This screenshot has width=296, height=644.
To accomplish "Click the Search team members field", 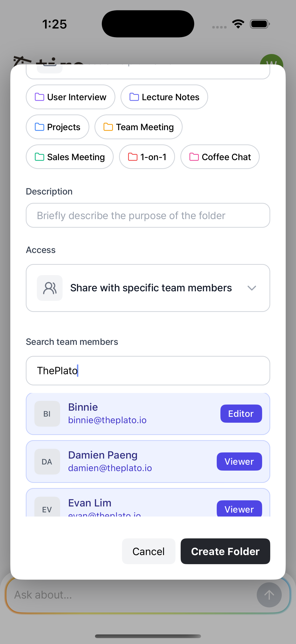I will tap(148, 371).
